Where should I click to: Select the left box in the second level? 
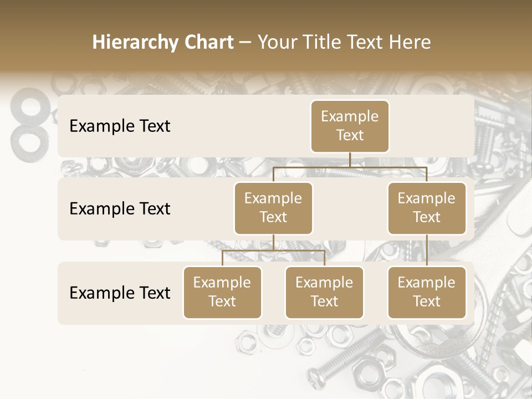click(x=273, y=208)
